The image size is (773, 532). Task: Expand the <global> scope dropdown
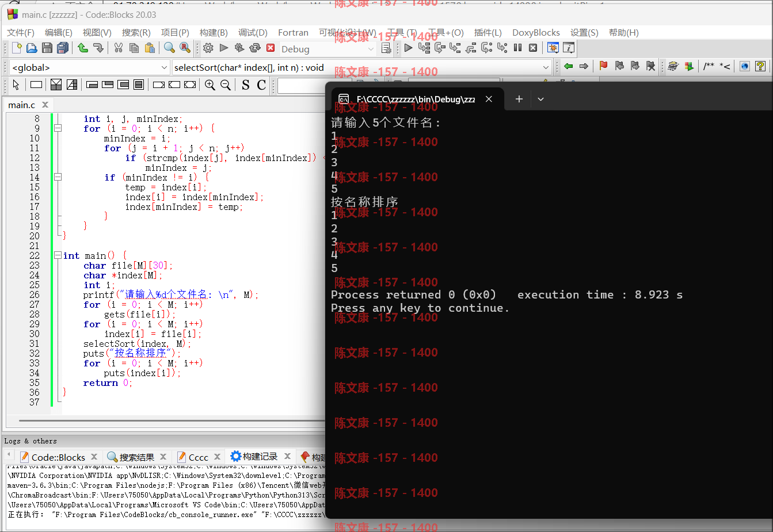90,67
